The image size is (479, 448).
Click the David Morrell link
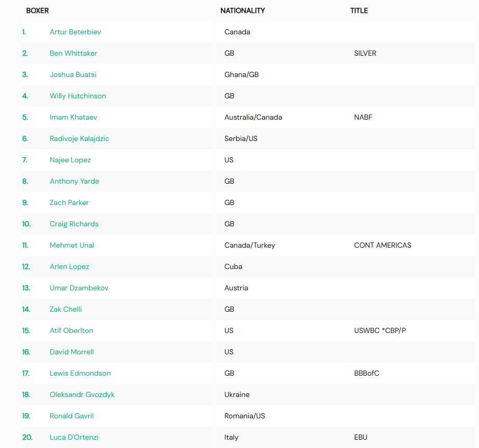tap(72, 352)
